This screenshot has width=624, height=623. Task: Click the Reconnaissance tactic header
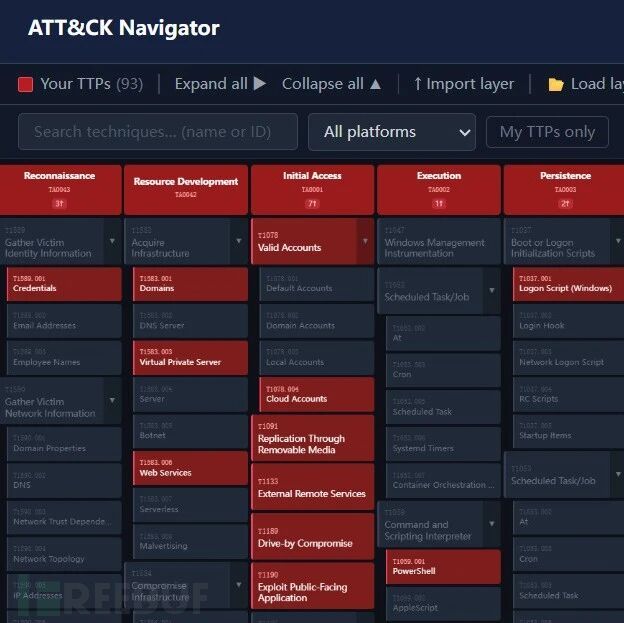(60, 190)
